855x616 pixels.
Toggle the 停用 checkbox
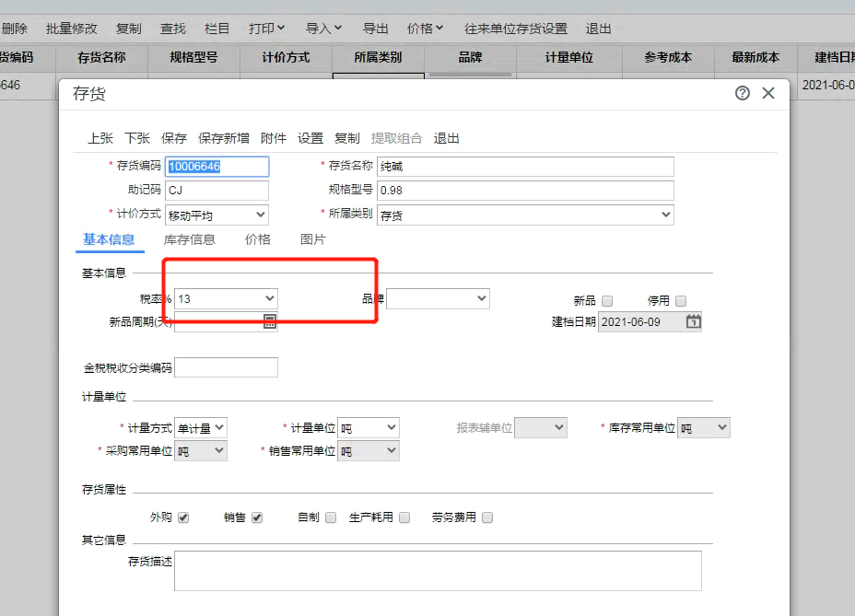(681, 301)
